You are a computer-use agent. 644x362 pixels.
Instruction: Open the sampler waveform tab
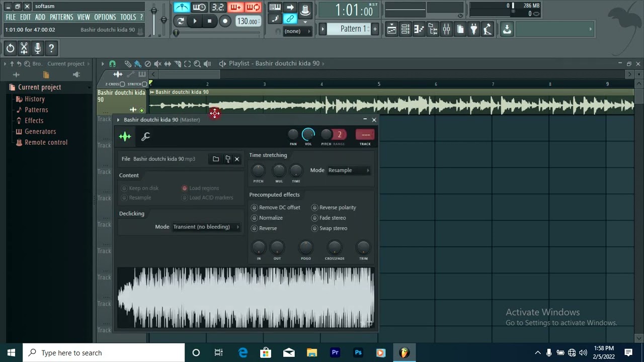pos(125,136)
